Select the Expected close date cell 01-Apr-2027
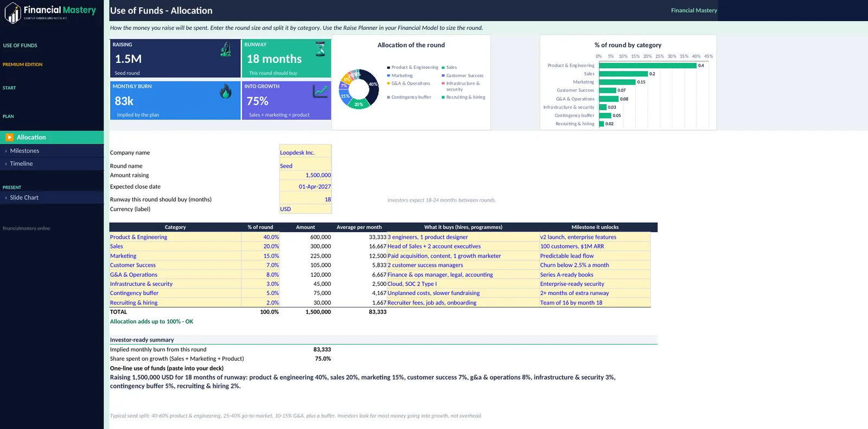The width and height of the screenshot is (868, 429). 305,187
